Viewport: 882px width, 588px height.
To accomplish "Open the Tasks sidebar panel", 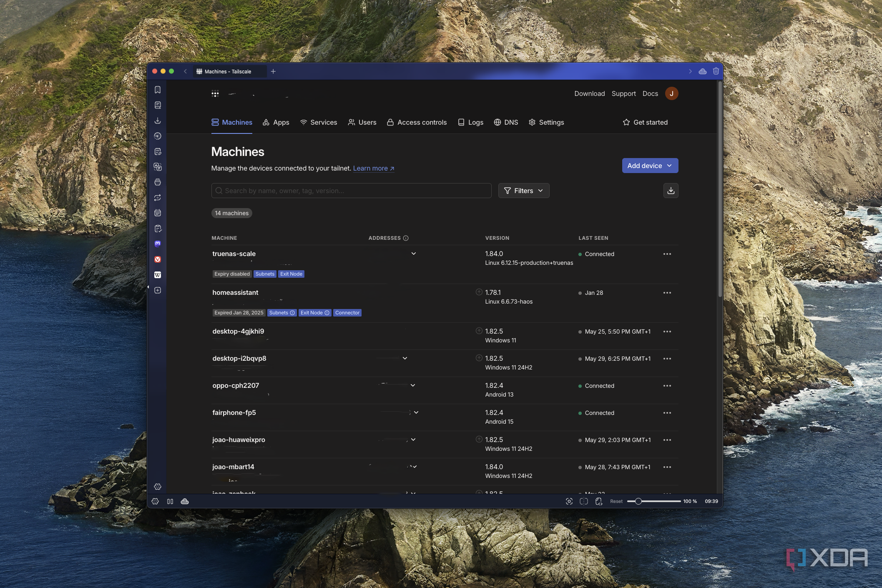I will tap(158, 229).
